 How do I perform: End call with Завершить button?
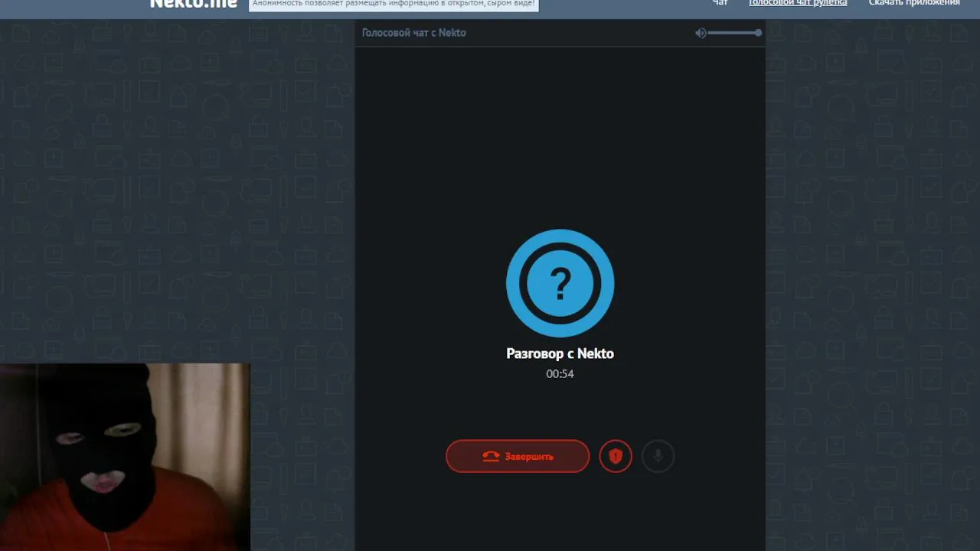pyautogui.click(x=518, y=456)
